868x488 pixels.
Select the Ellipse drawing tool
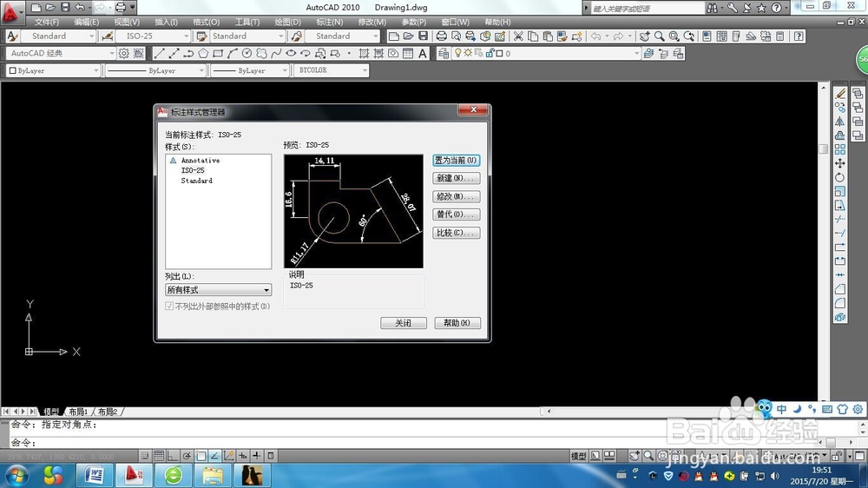coord(291,53)
